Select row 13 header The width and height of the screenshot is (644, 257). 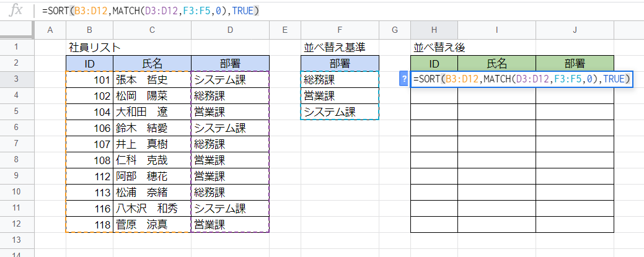point(17,240)
